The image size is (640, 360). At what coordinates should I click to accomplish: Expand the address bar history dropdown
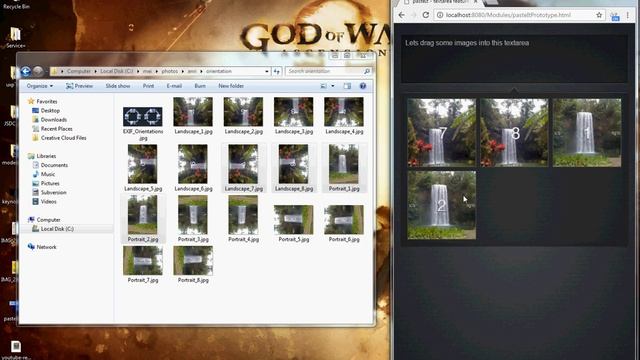(x=267, y=71)
